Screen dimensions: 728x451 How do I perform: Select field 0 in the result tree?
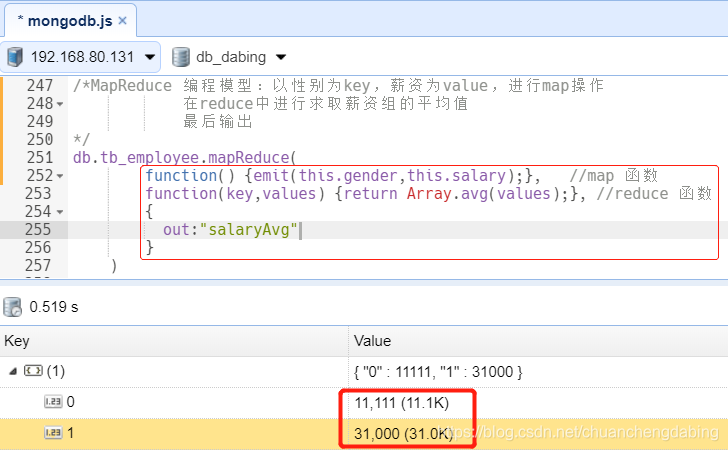click(71, 401)
